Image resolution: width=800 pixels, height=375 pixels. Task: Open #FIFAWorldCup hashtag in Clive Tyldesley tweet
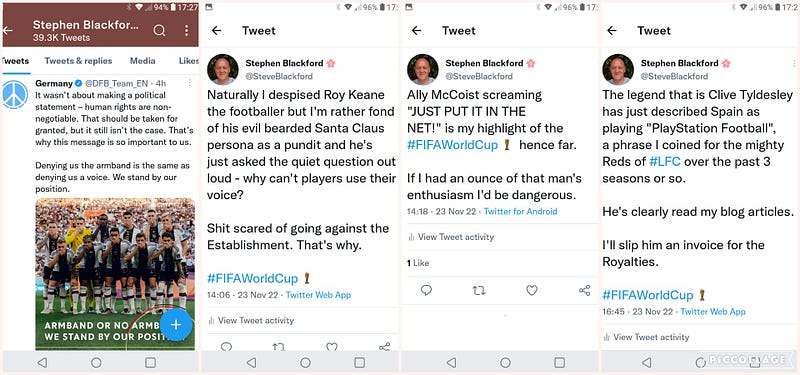(647, 295)
